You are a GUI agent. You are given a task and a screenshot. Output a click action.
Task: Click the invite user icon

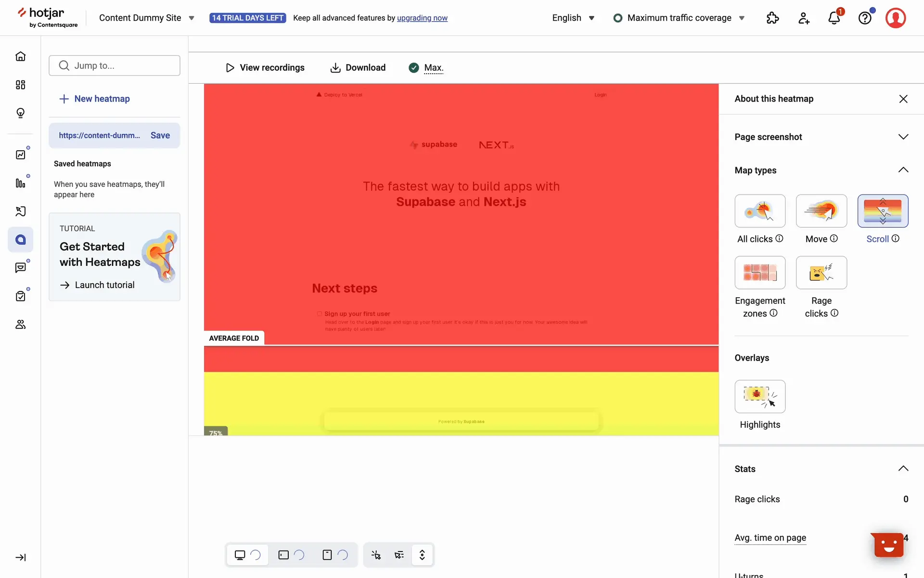(804, 18)
